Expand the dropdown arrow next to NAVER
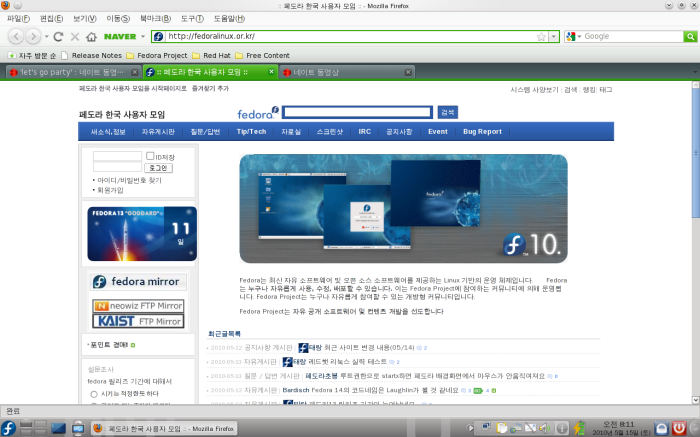700x437 pixels. click(143, 37)
